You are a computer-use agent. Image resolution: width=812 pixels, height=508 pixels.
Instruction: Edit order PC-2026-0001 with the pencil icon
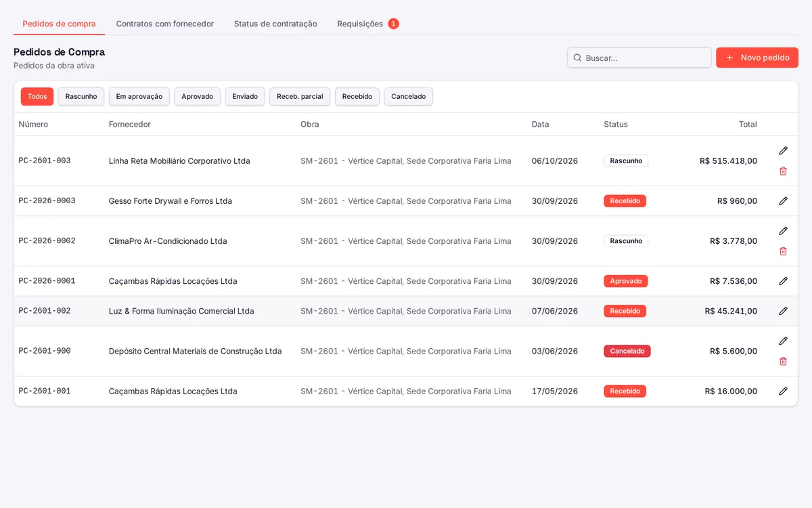(x=783, y=281)
